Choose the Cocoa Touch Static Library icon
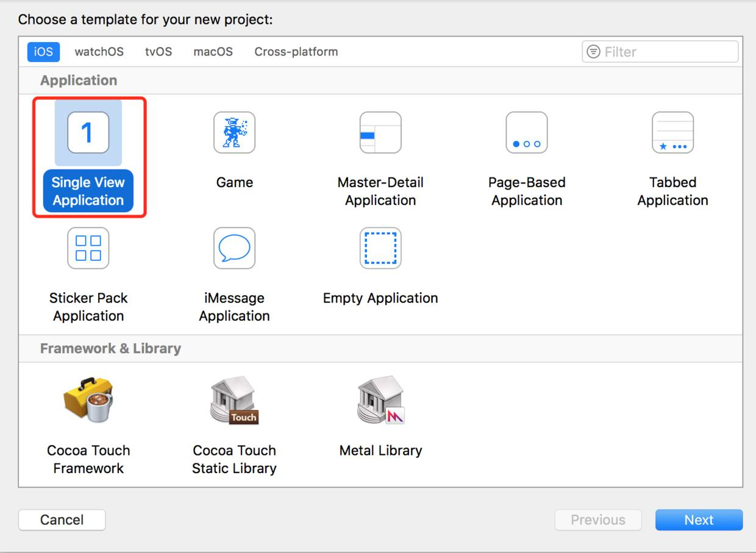Image resolution: width=756 pixels, height=553 pixels. [234, 400]
